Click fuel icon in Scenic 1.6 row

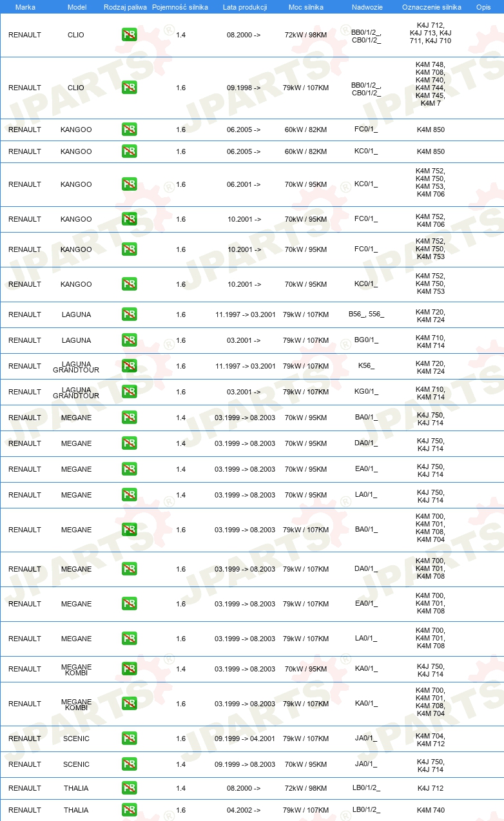[129, 739]
